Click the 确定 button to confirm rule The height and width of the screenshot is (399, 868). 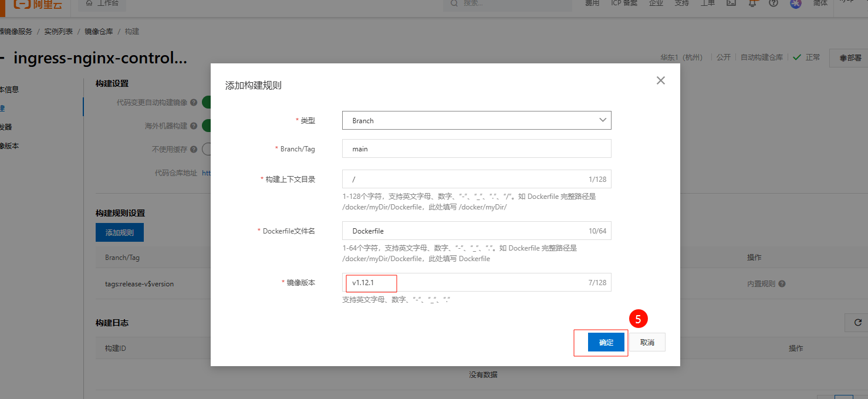tap(606, 343)
